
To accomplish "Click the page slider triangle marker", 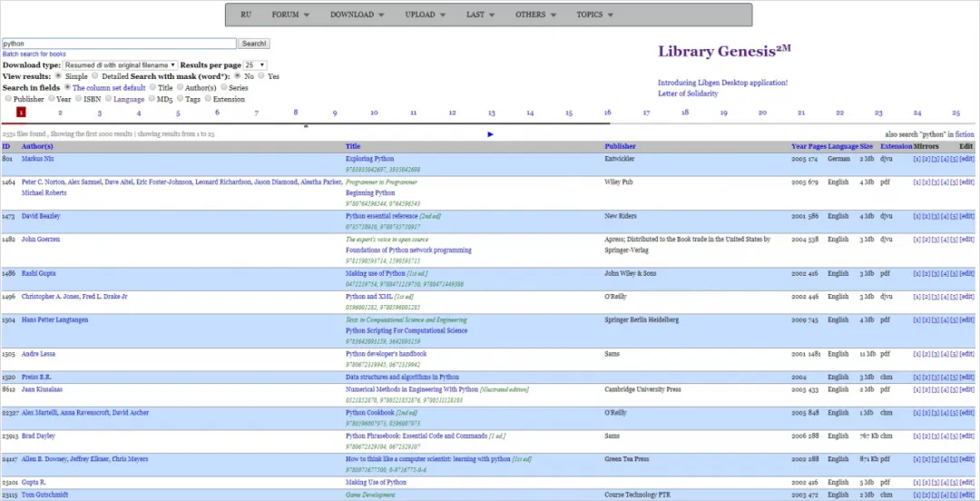I will 307,126.
